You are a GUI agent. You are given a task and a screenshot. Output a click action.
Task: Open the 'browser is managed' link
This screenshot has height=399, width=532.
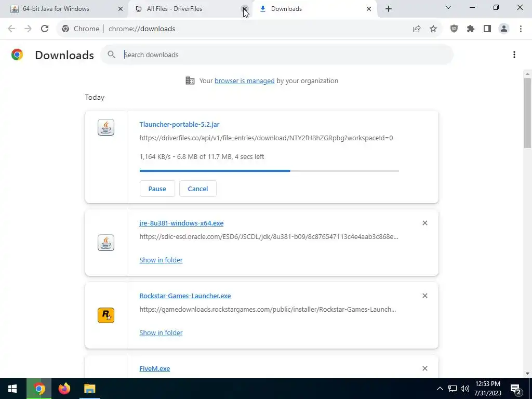click(x=245, y=81)
